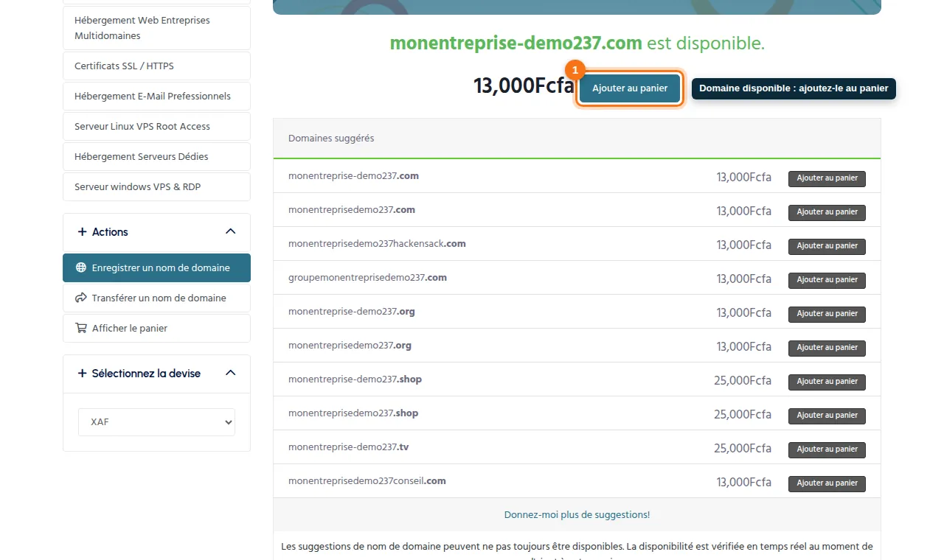Add monentreprise-demo237.shop to cart
Image resolution: width=944 pixels, height=560 pixels.
pyautogui.click(x=827, y=382)
